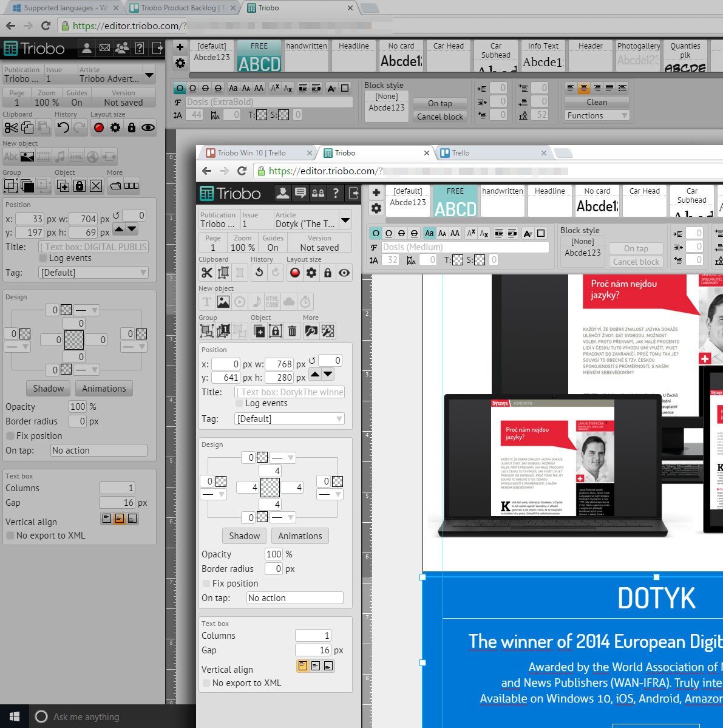The width and height of the screenshot is (723, 728).
Task: Enable Log events checkbox in background window
Action: [x=43, y=258]
